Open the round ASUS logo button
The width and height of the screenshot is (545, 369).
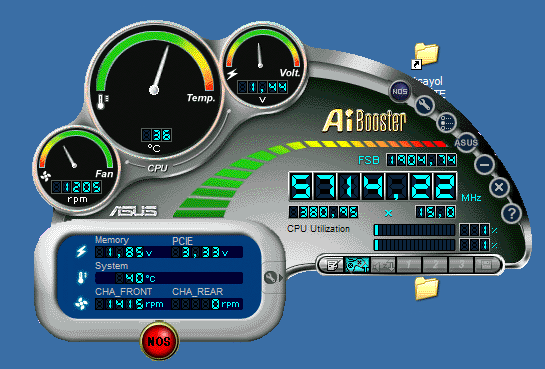point(466,143)
